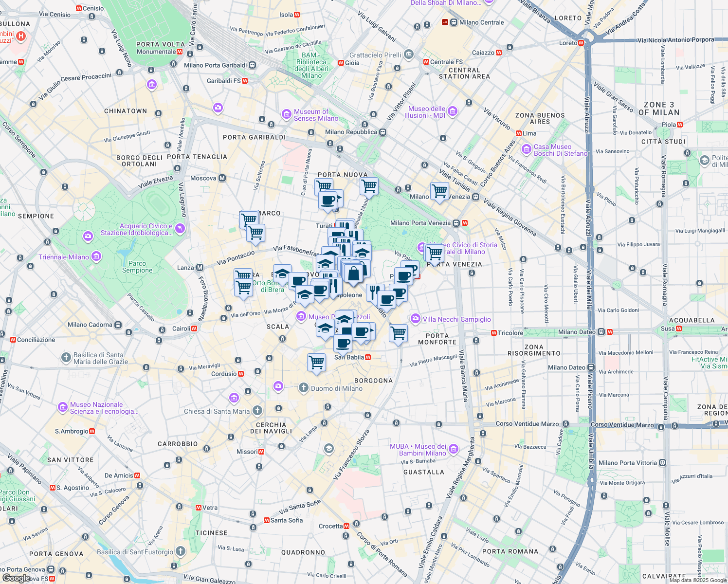Click the purple Museo delle Illusioni MDI marker

coord(452,111)
